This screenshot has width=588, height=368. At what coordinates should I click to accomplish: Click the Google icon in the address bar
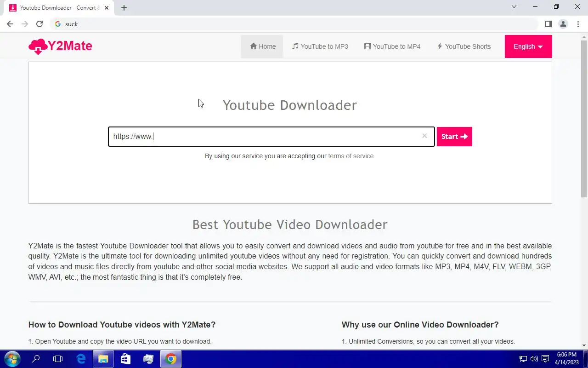click(x=58, y=24)
